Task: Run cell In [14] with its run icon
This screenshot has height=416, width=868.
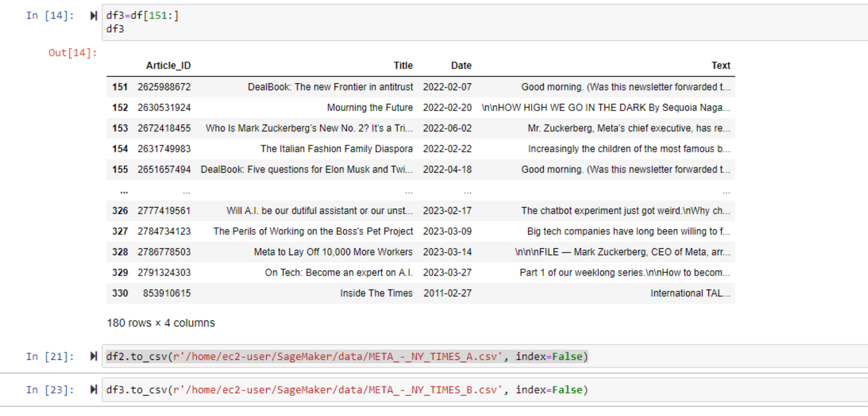Action: coord(93,16)
